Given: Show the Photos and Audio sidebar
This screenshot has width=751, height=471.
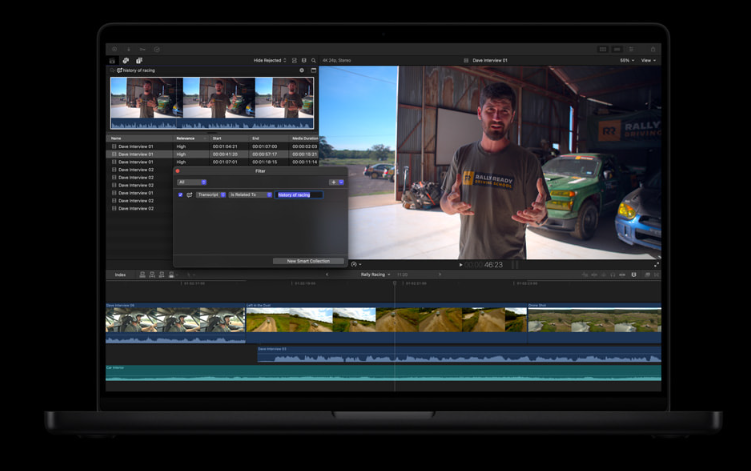Looking at the screenshot, I should (126, 60).
